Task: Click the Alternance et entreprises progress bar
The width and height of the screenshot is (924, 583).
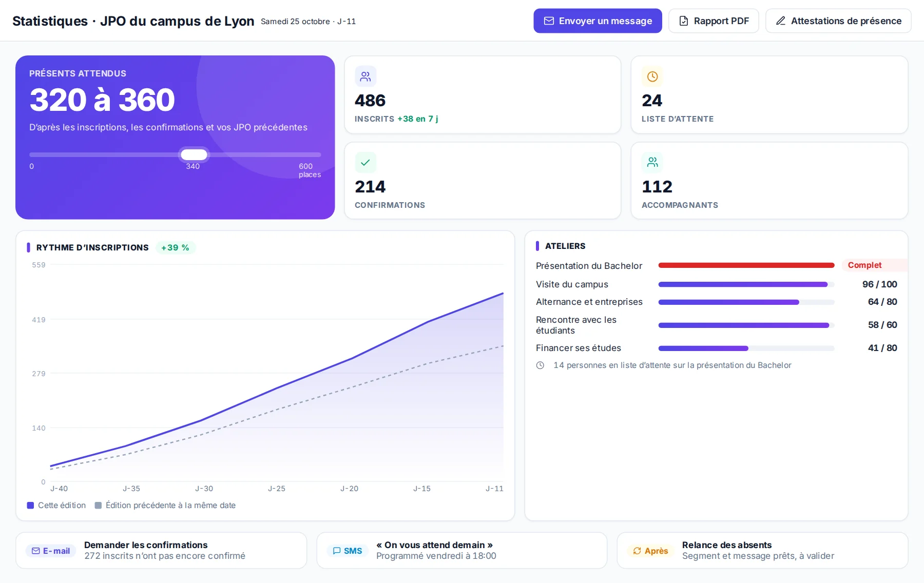Action: point(746,302)
